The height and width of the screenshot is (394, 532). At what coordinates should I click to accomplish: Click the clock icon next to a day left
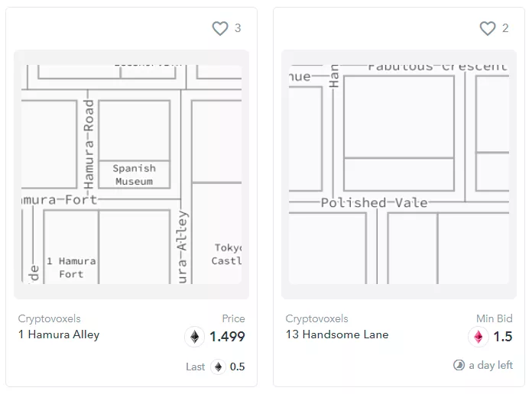coord(459,365)
